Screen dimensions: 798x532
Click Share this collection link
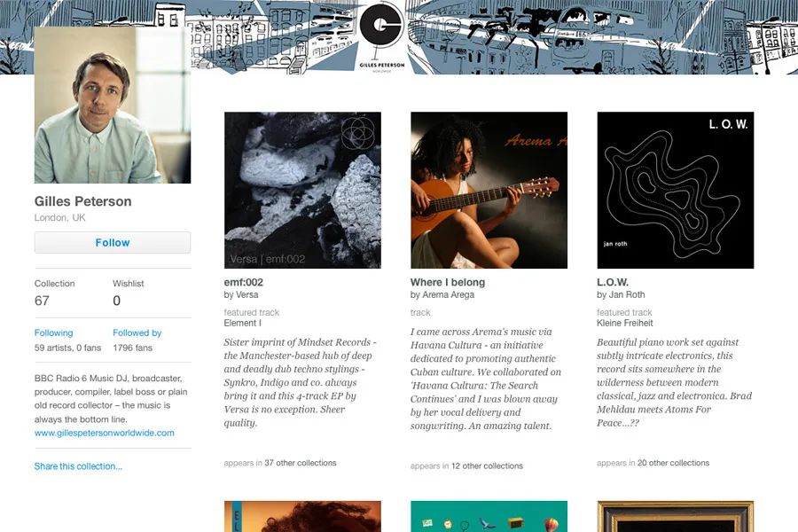78,466
